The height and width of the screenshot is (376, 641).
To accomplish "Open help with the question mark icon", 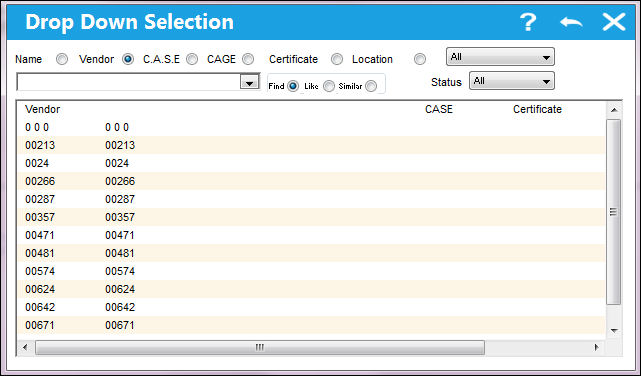I will (528, 22).
